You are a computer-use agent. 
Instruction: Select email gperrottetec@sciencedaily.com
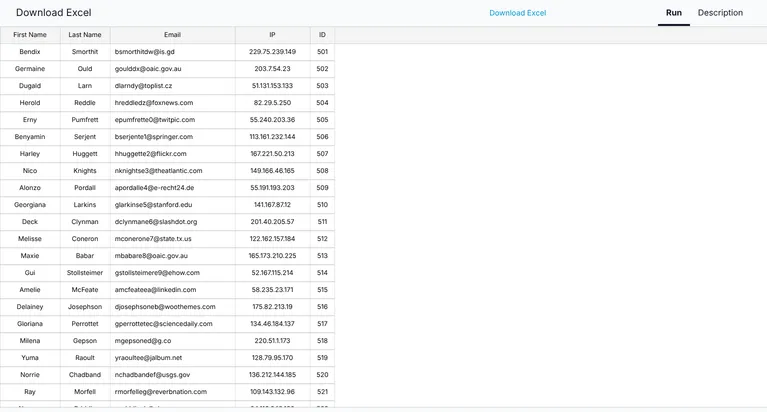pyautogui.click(x=173, y=324)
